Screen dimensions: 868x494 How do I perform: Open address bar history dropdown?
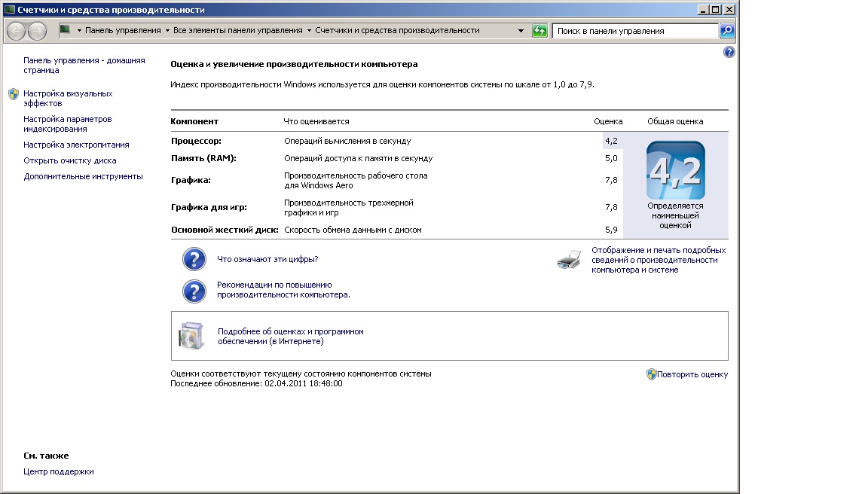tap(521, 31)
